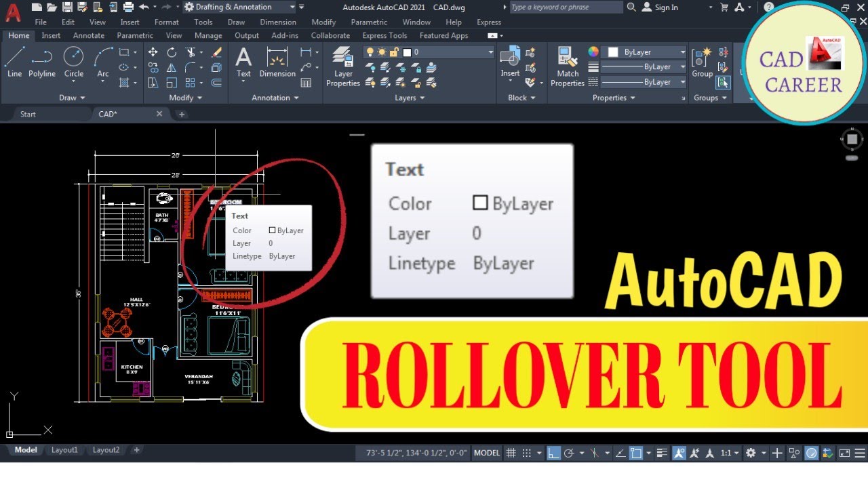The height and width of the screenshot is (488, 868).
Task: Click Match Properties tool
Action: pos(568,66)
